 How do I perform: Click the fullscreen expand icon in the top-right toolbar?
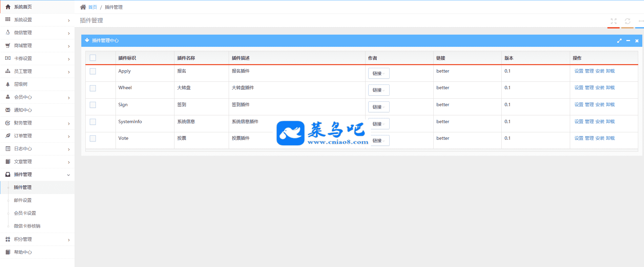pyautogui.click(x=614, y=21)
